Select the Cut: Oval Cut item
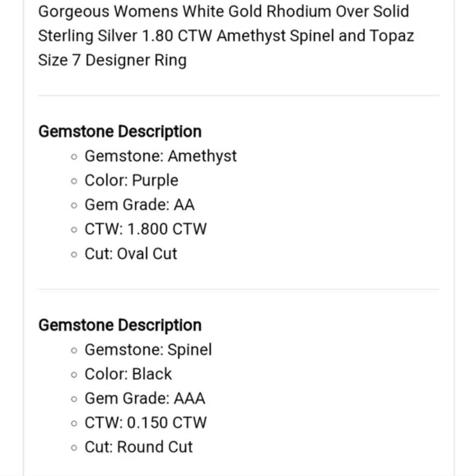This screenshot has height=476, width=476. pyautogui.click(x=131, y=254)
